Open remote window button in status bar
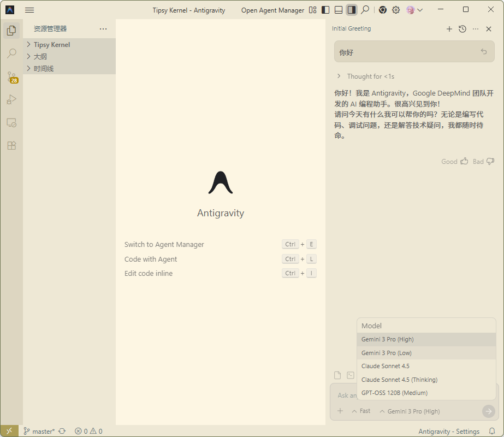 (9, 431)
